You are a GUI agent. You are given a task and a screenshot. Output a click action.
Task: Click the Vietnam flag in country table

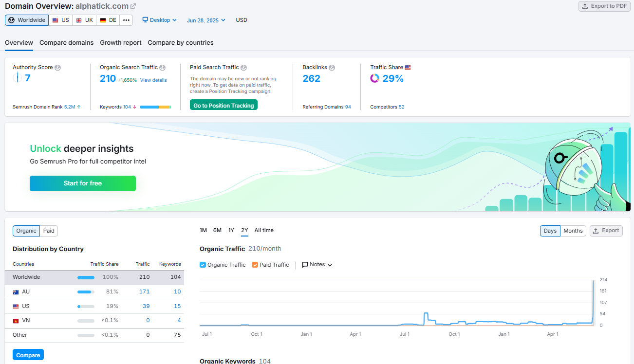point(16,321)
